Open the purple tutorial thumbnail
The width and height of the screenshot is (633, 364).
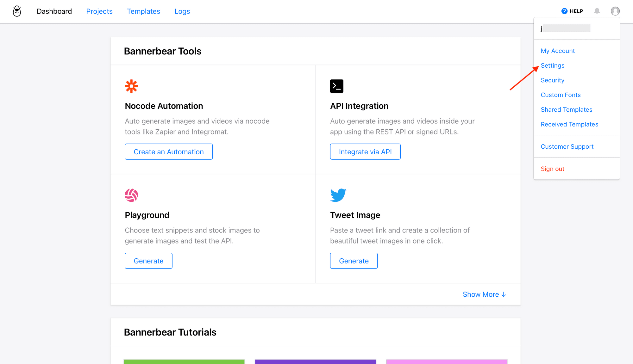pyautogui.click(x=316, y=362)
